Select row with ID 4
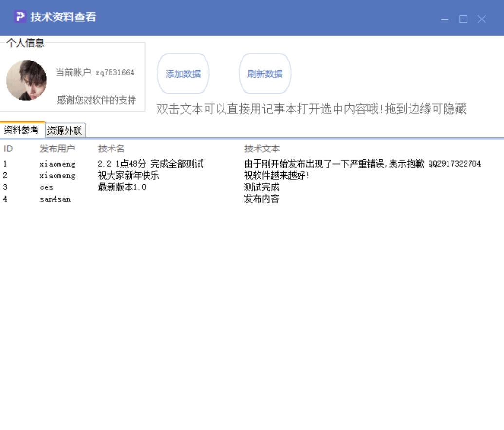Viewport: 504px width, 430px height. (252, 199)
